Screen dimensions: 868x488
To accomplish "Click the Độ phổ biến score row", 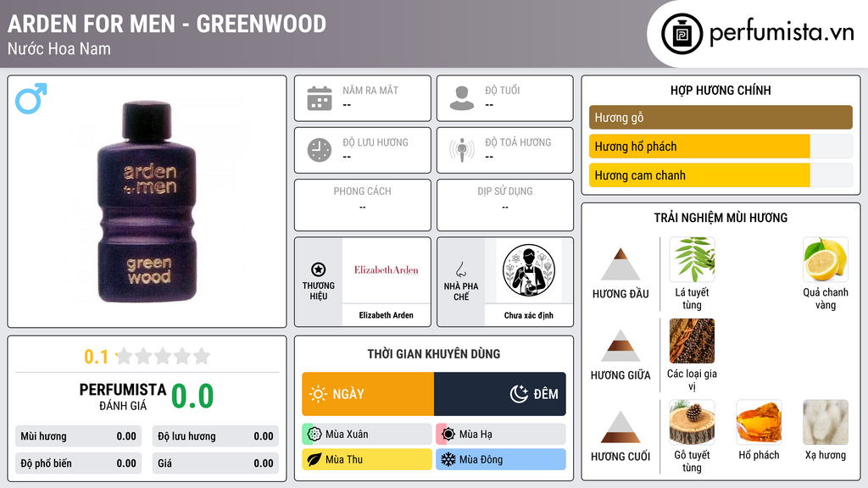I will point(79,463).
